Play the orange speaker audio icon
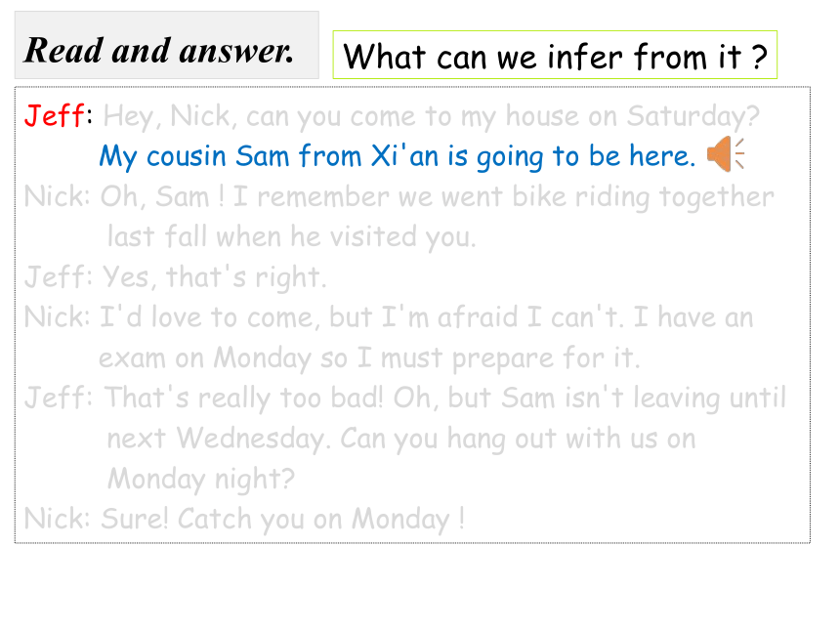The width and height of the screenshot is (840, 630). tap(726, 153)
